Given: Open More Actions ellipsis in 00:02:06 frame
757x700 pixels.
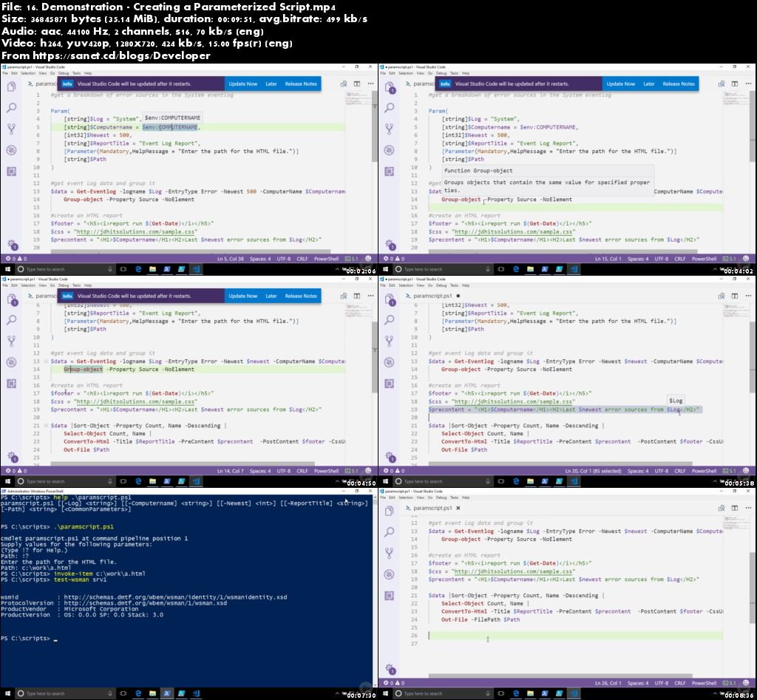Looking at the screenshot, I should [370, 84].
